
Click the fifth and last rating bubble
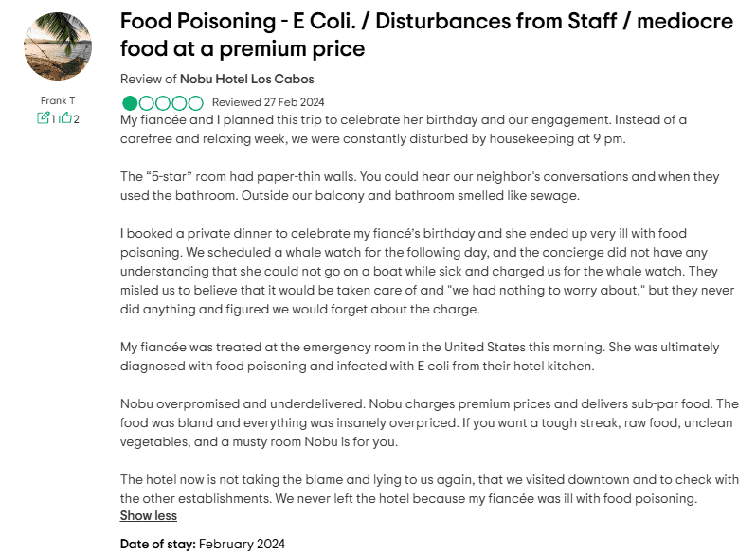tap(195, 102)
